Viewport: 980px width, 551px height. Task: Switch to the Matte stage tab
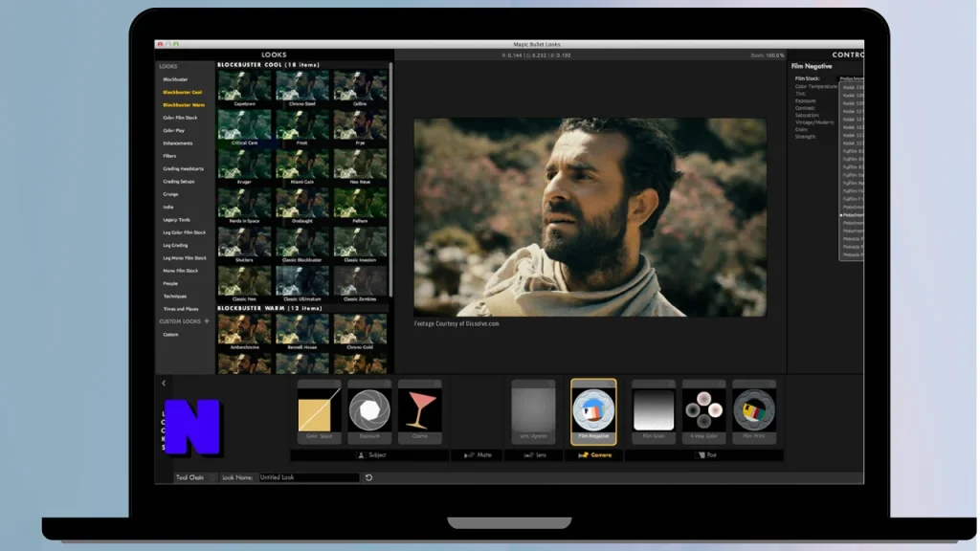click(x=479, y=454)
